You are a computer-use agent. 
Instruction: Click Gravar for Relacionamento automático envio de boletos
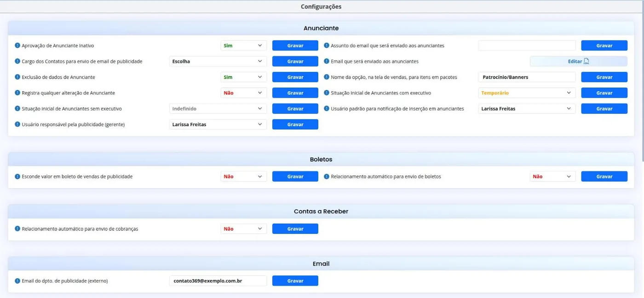pos(604,176)
